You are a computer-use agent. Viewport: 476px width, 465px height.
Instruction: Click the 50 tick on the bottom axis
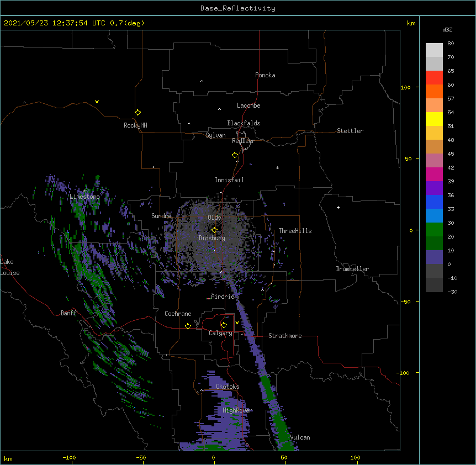(284, 457)
